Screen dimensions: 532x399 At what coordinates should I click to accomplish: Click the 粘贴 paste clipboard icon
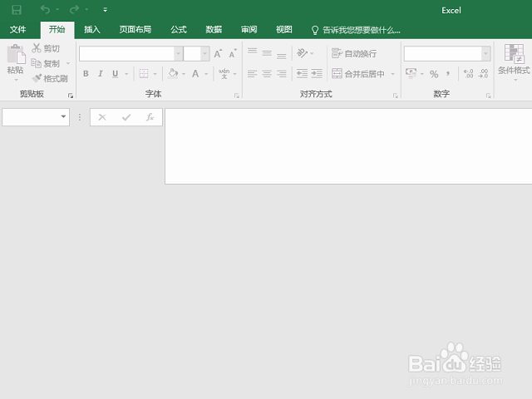pos(16,54)
